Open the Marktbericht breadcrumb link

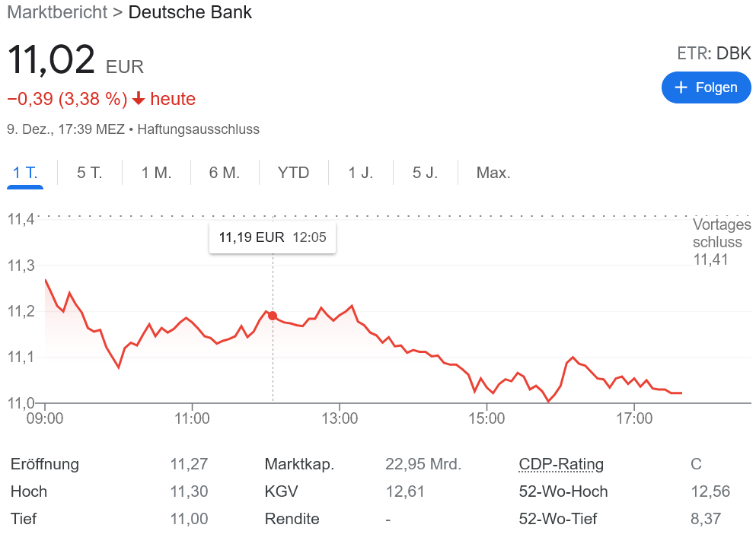[56, 12]
